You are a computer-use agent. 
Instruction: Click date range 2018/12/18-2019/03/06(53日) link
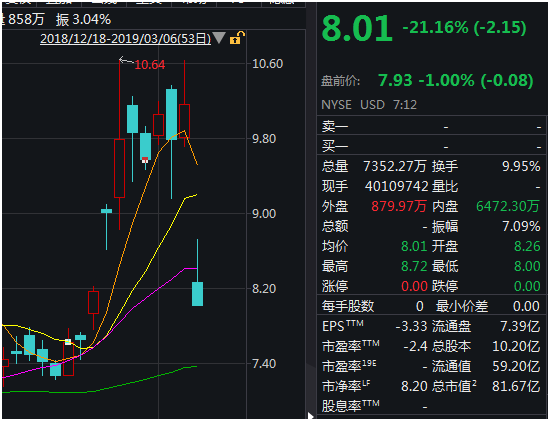coord(126,38)
